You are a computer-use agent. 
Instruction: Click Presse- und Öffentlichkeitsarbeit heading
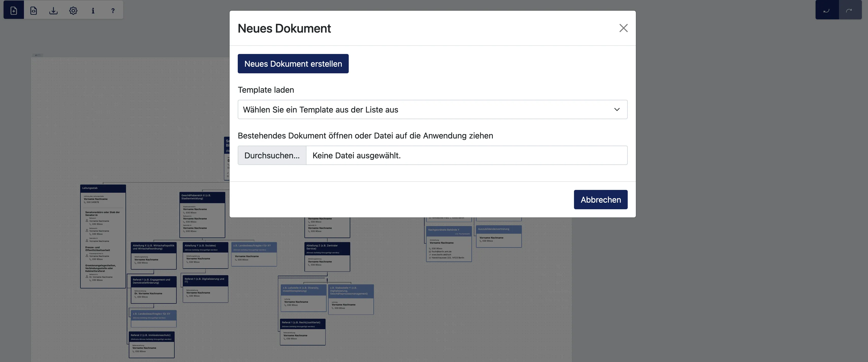click(x=97, y=249)
